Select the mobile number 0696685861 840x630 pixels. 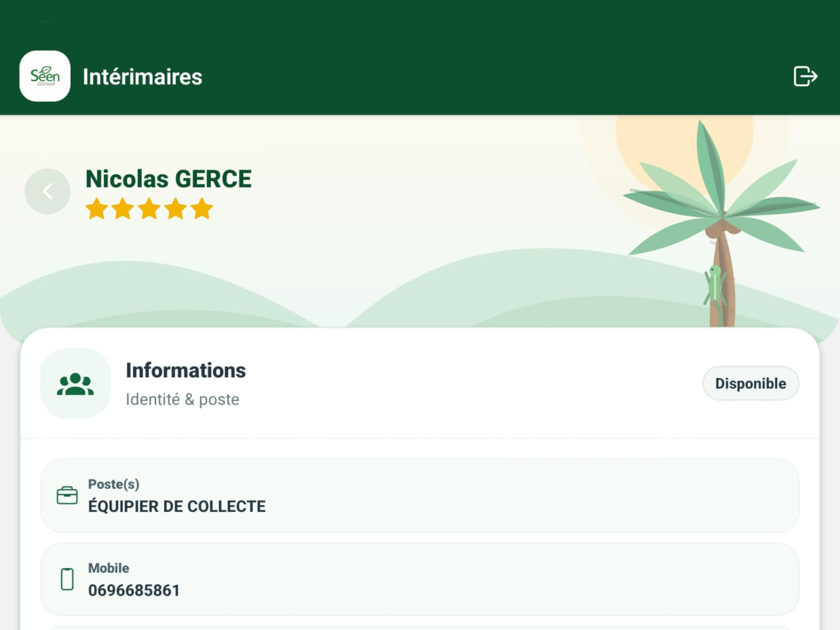[x=134, y=591]
